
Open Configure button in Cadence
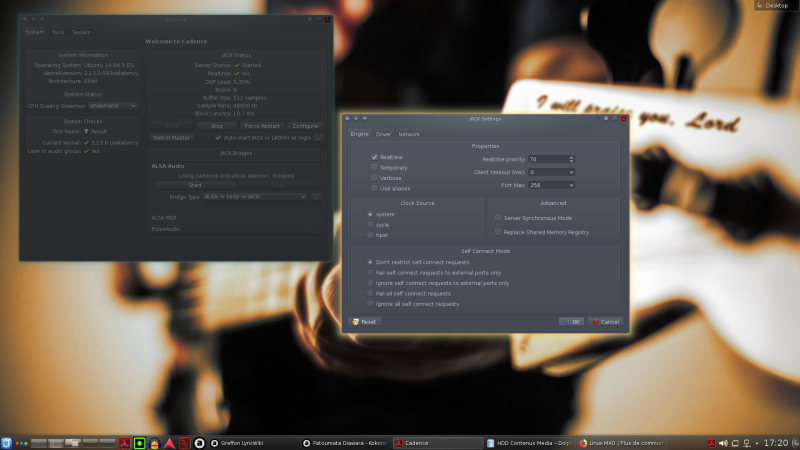[305, 126]
